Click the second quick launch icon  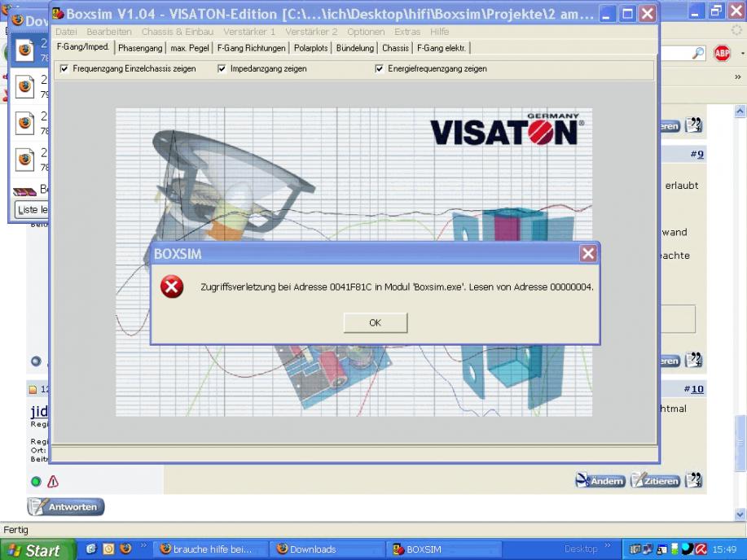(108, 549)
